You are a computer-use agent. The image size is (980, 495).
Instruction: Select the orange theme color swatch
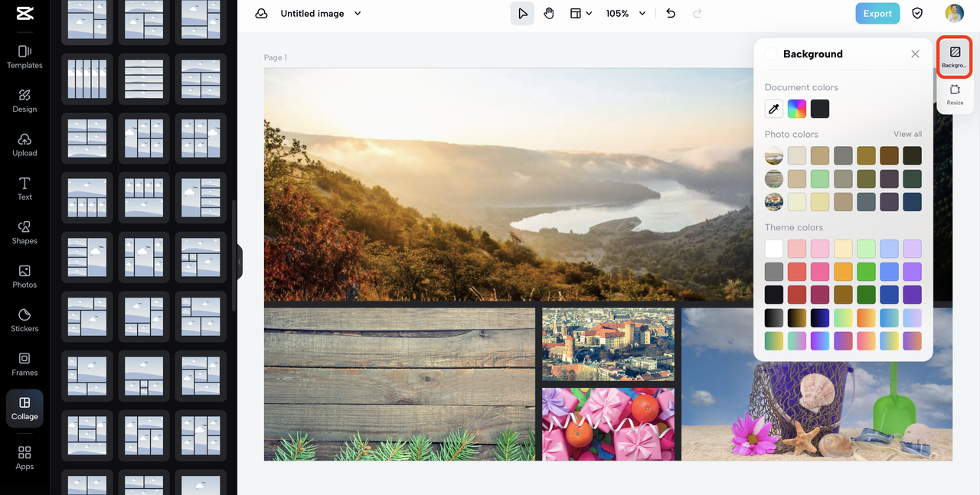[843, 272]
